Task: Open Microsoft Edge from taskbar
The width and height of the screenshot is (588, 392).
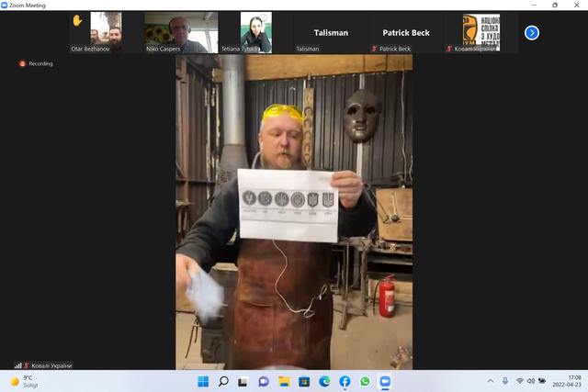Action: tap(324, 381)
